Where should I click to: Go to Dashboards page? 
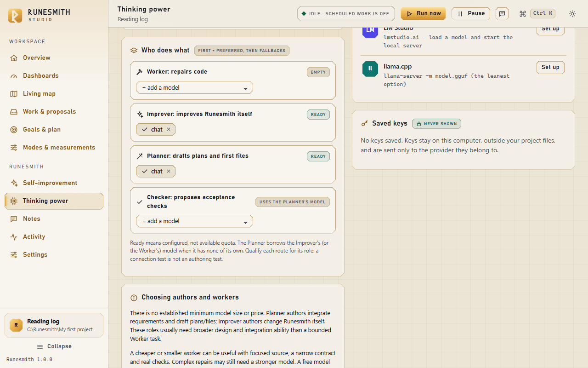pos(54,76)
